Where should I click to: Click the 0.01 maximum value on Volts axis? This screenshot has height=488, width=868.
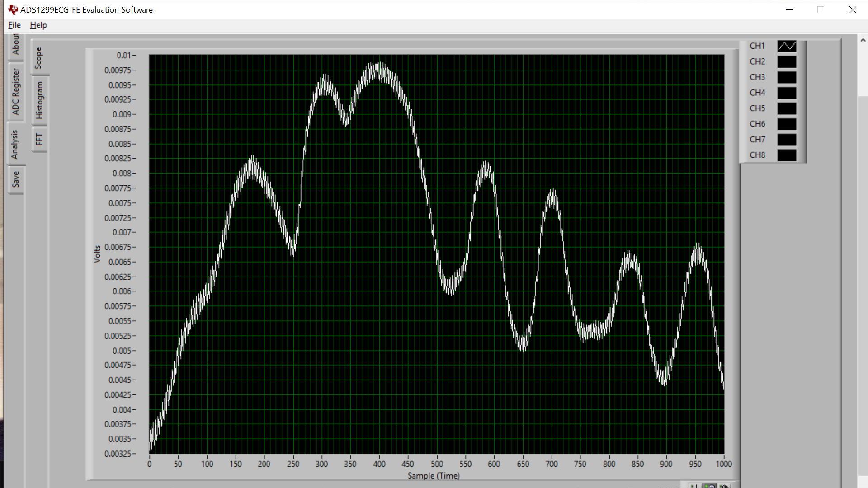tap(123, 56)
